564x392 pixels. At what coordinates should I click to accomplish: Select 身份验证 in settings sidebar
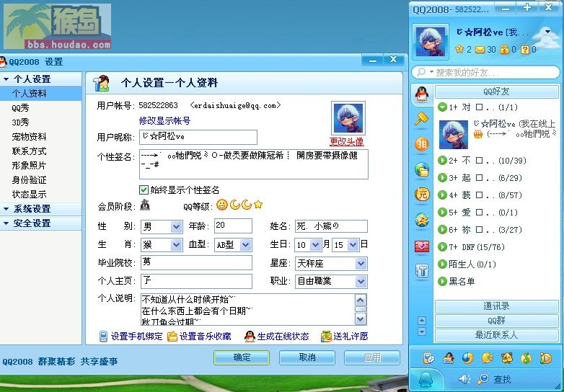coord(29,179)
